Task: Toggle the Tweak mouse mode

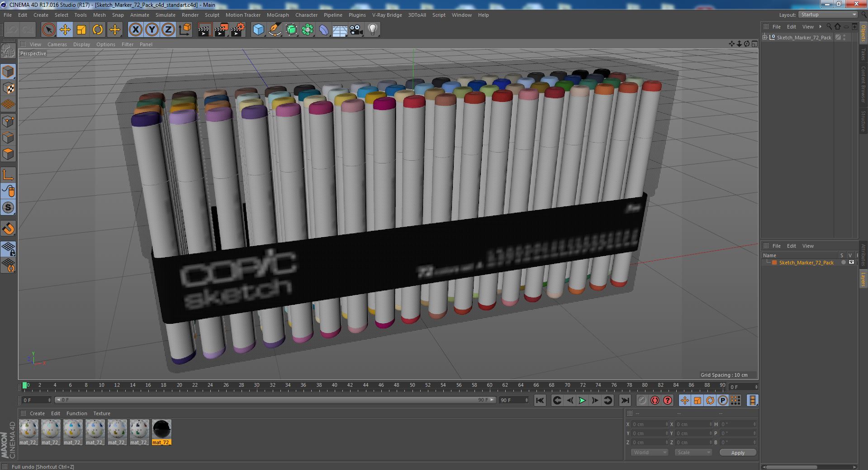Action: tap(8, 191)
